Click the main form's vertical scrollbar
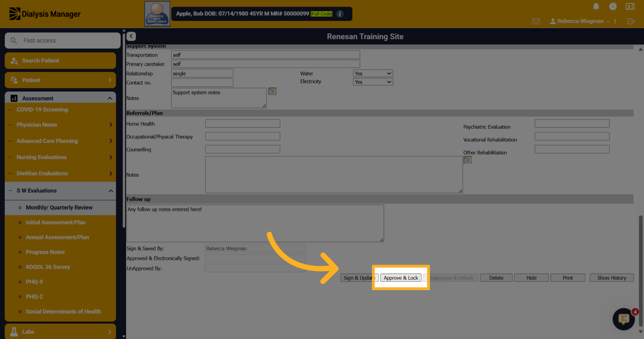The width and height of the screenshot is (644, 339). pos(641,271)
